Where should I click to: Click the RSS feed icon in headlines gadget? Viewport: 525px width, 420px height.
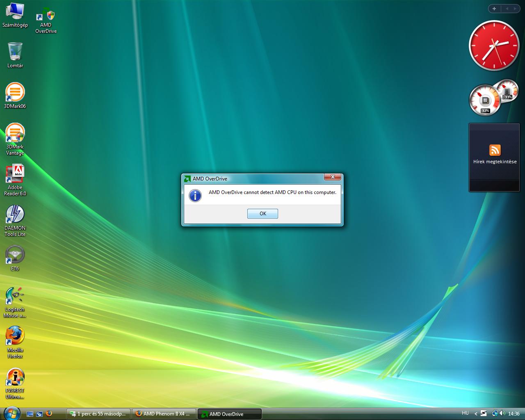(x=495, y=150)
